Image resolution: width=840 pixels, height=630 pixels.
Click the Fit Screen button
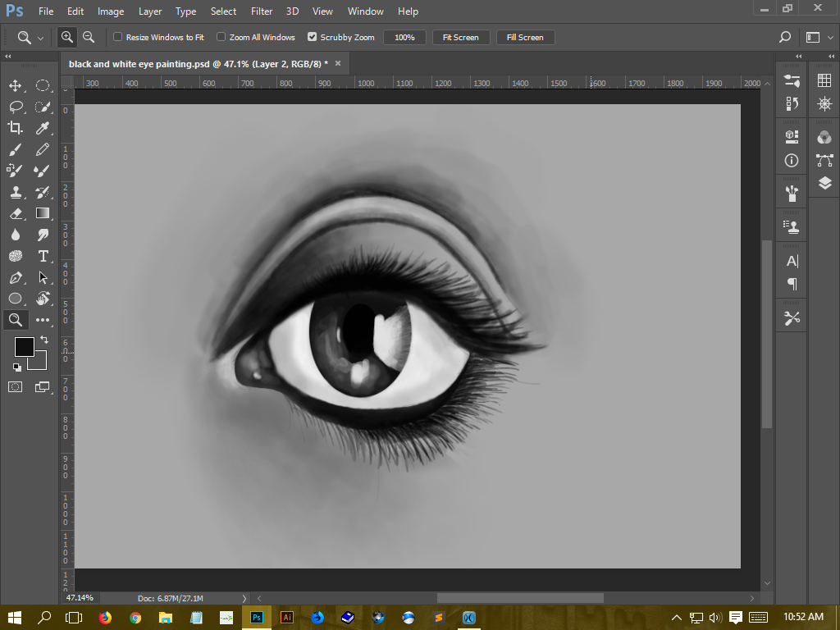[x=460, y=37]
